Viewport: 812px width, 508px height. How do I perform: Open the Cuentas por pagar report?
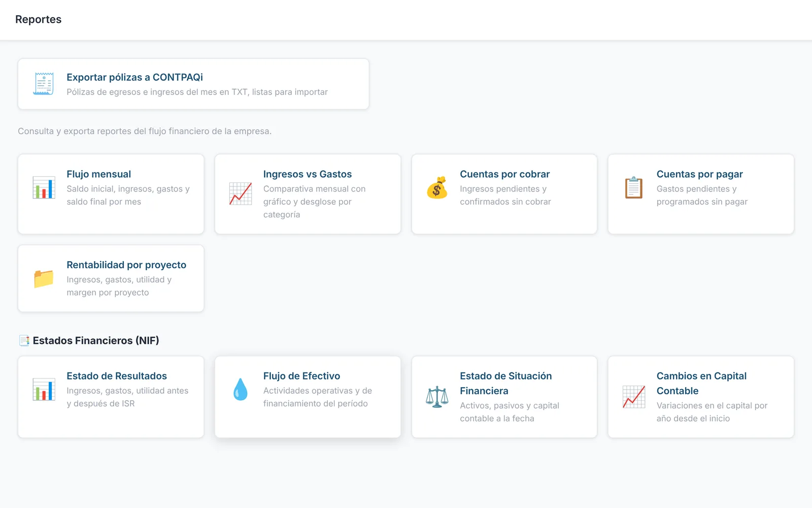tap(701, 194)
